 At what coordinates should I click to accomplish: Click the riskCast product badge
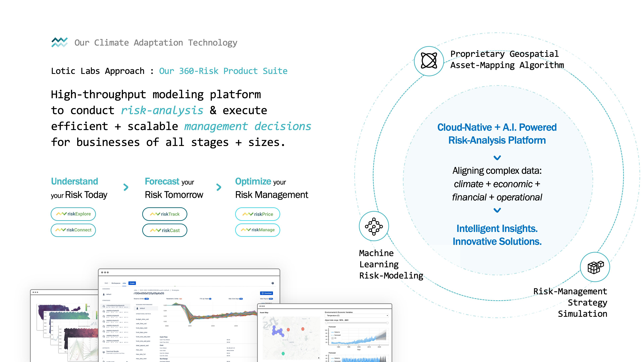(165, 230)
